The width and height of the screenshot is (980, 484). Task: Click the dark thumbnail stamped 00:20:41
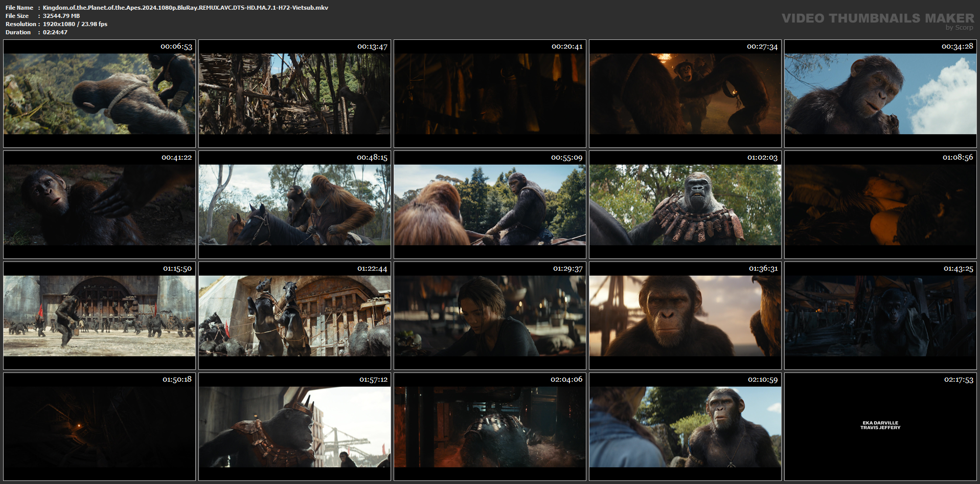(x=490, y=94)
